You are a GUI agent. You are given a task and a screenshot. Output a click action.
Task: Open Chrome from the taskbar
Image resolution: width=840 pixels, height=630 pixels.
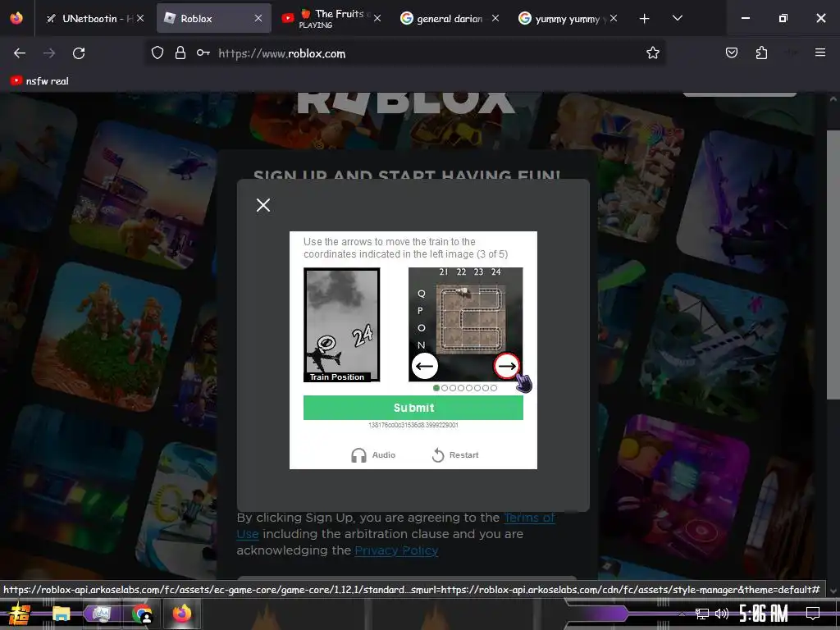pos(142,614)
